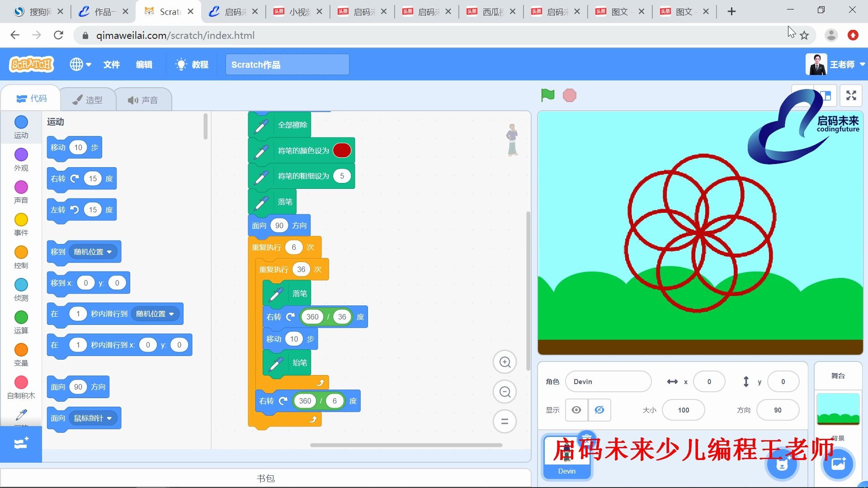Enter fullscreen stage mode
The height and width of the screenshot is (488, 868).
[x=851, y=95]
